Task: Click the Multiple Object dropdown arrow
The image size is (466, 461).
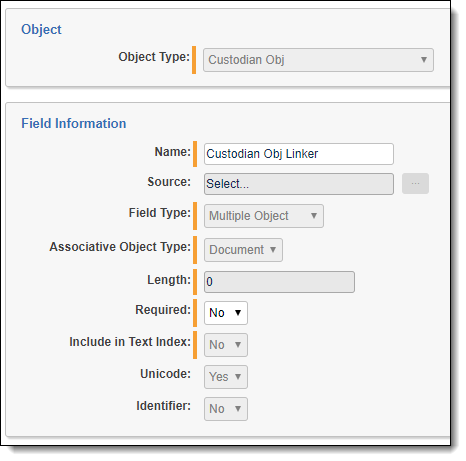Action: coord(314,216)
